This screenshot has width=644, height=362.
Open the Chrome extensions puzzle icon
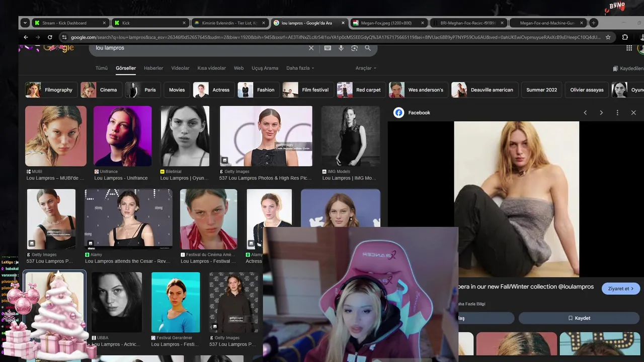point(625,37)
